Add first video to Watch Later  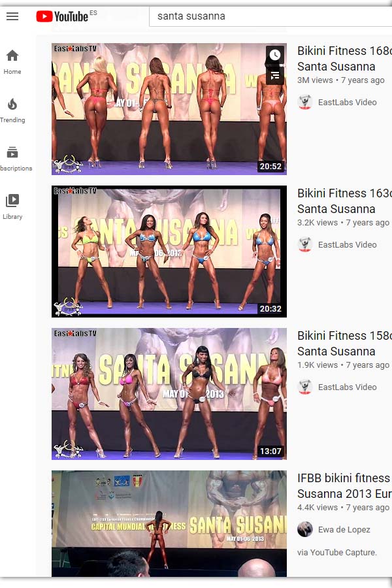point(275,55)
